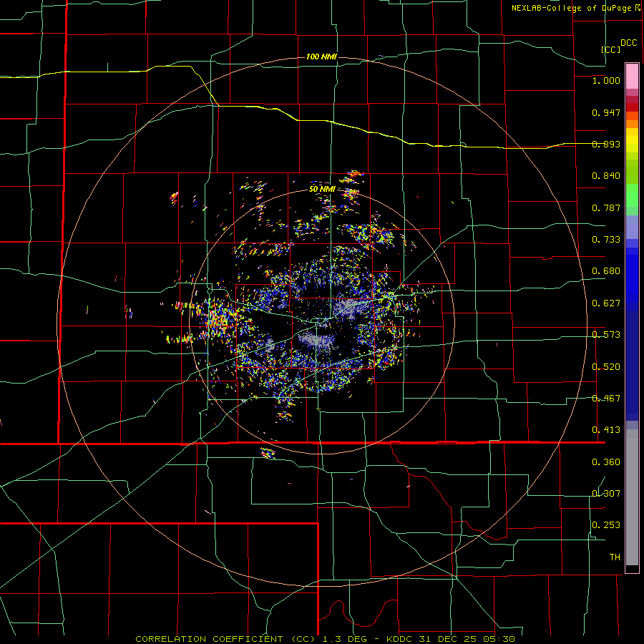The image size is (644, 644).
Task: Click the 0.307 color scale label
Action: point(606,494)
